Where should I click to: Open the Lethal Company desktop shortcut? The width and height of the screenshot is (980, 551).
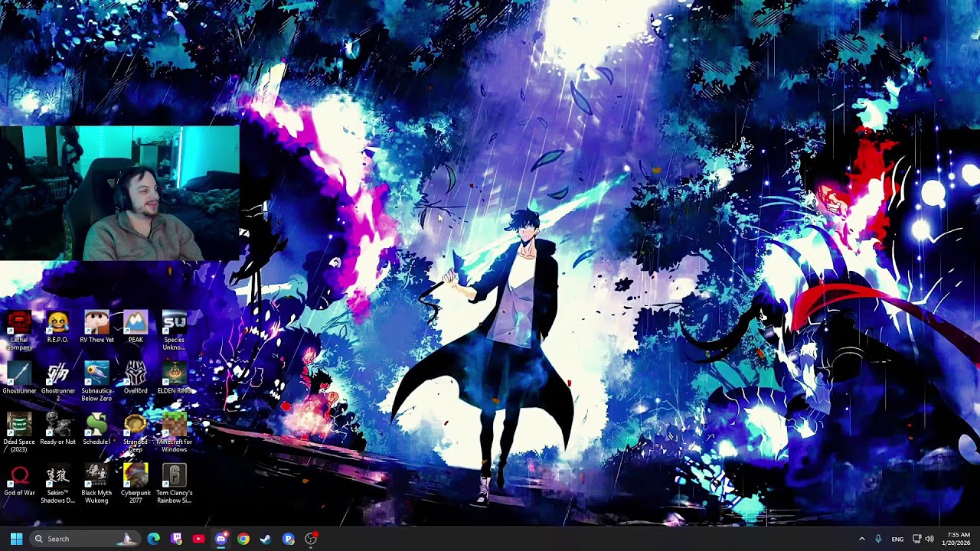tap(19, 331)
